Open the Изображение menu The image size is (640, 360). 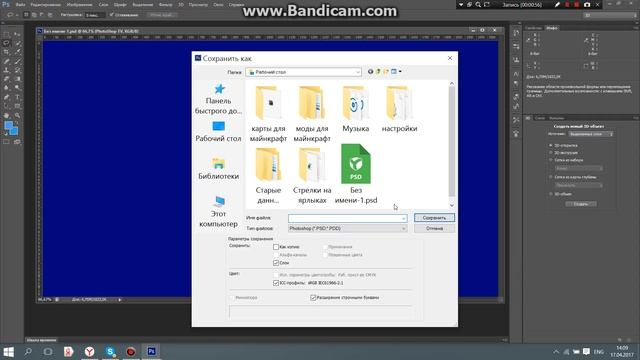[x=79, y=4]
